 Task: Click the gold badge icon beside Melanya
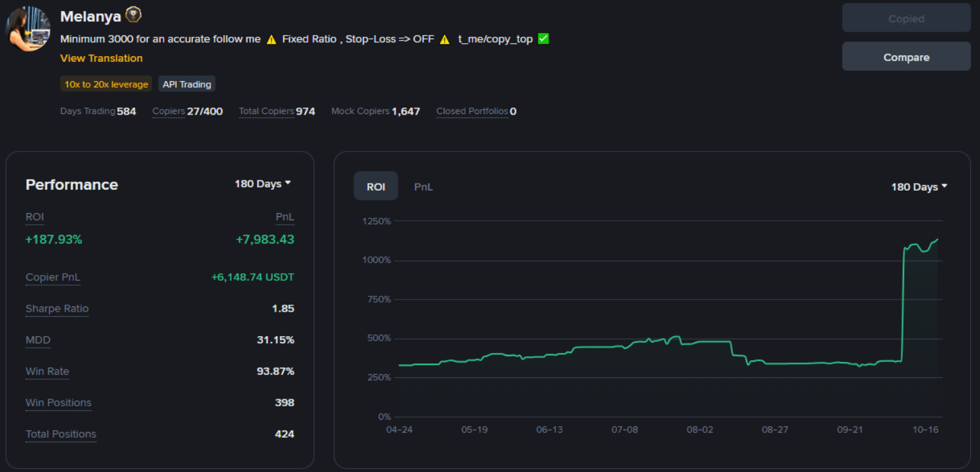pos(133,15)
